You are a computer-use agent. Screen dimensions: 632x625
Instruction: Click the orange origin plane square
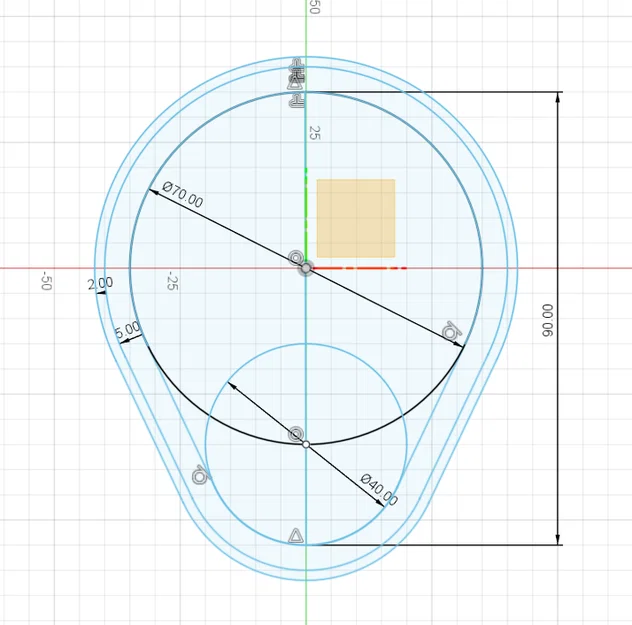(356, 218)
